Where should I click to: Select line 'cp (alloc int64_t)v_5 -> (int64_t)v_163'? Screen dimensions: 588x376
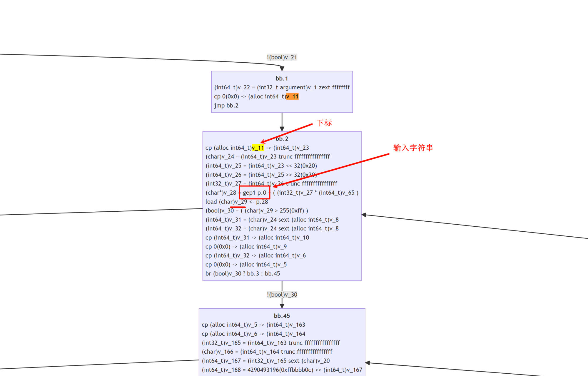[253, 325]
